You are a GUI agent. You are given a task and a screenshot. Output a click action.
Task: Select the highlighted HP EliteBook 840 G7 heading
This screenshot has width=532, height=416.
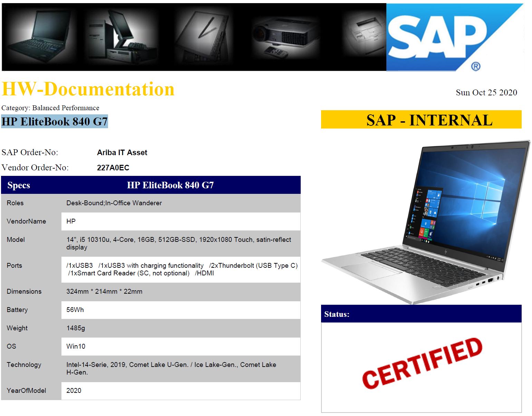point(55,122)
